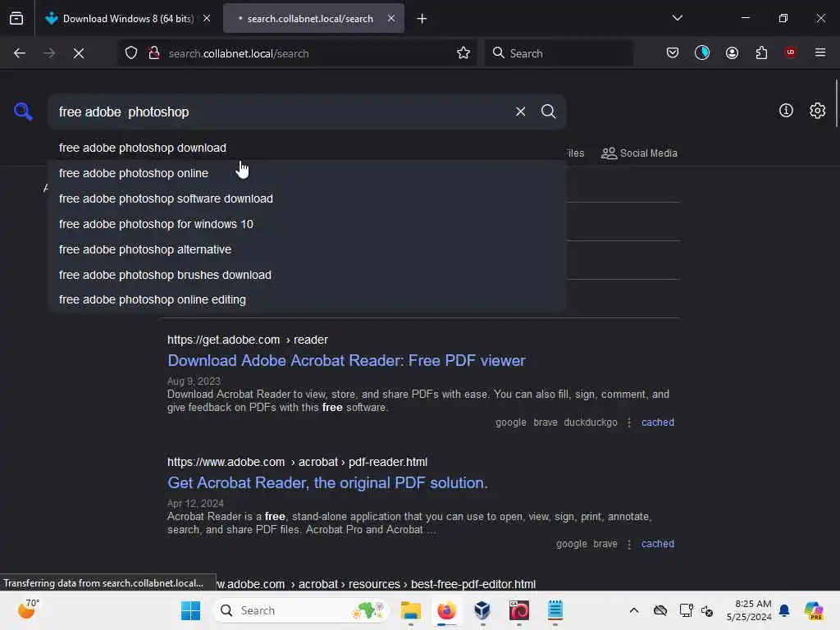The width and height of the screenshot is (840, 630).
Task: Show hidden system tray icons chevron
Action: (634, 610)
